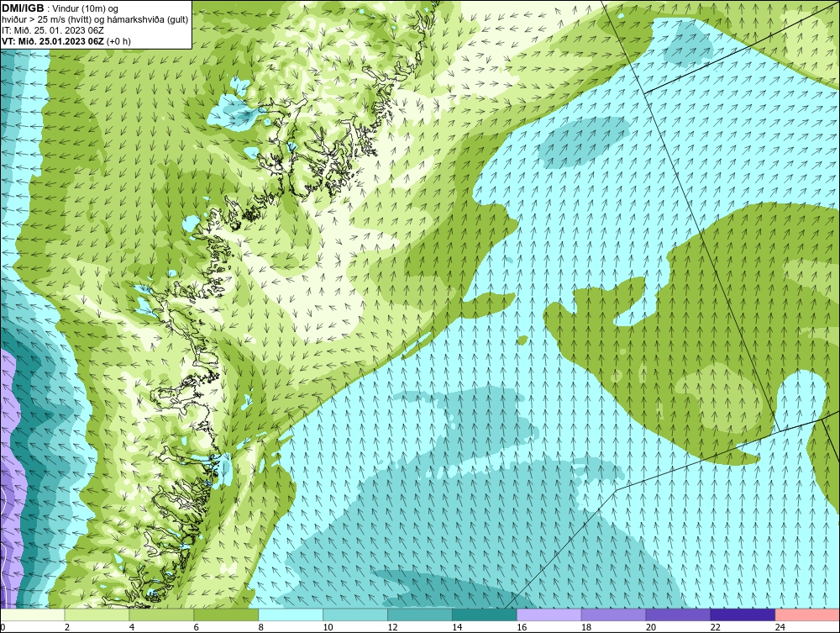Click the pink above-24 m/s legend swatch
Viewport: 840px width, 633px height.
[807, 615]
